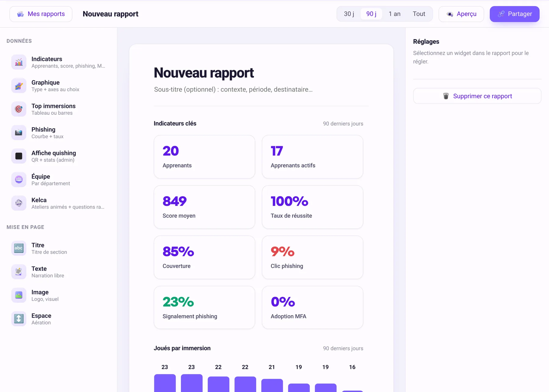Switch period to 1 an
This screenshot has height=392, width=549.
pos(395,14)
